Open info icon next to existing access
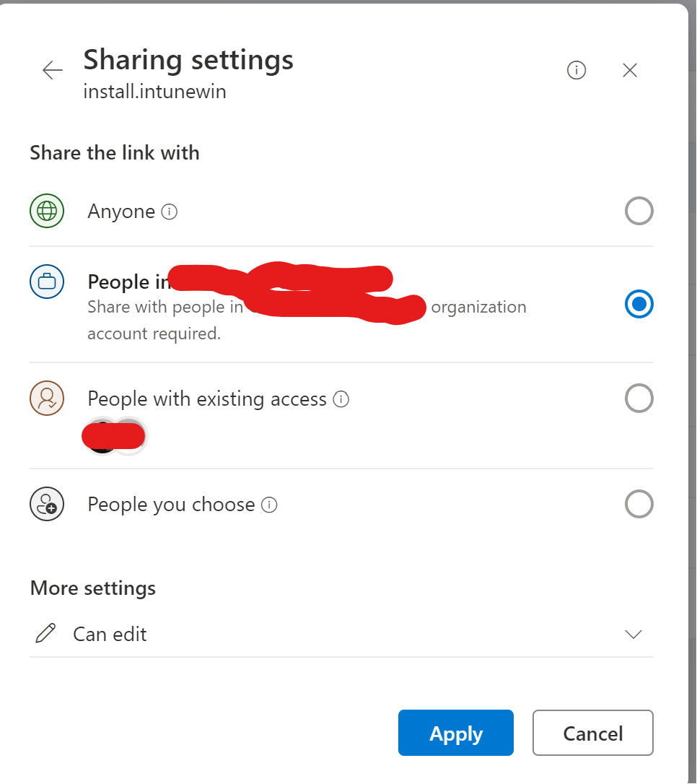Image resolution: width=697 pixels, height=784 pixels. coord(341,399)
